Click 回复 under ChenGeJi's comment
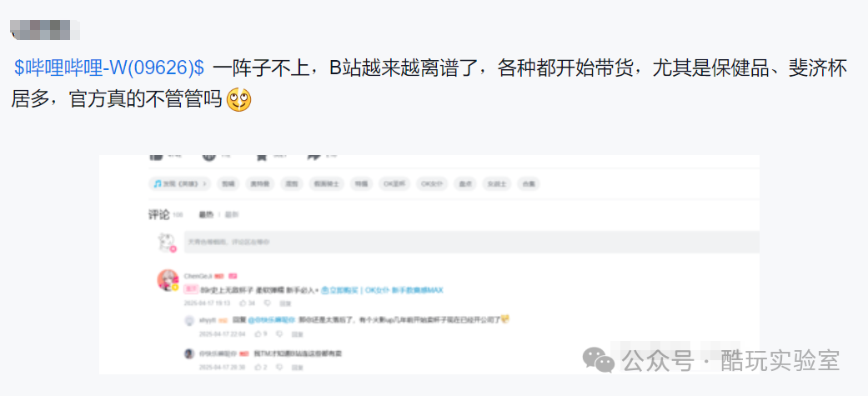The image size is (868, 396). [x=286, y=303]
